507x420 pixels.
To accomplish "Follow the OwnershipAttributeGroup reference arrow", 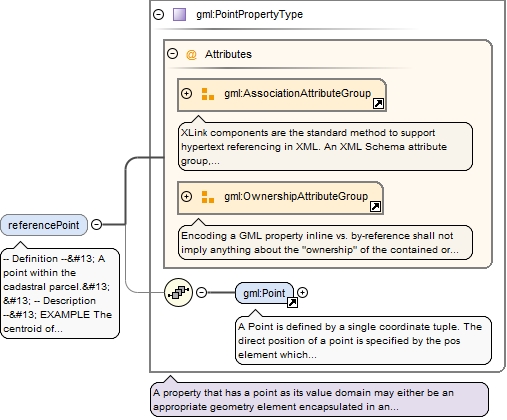I will click(375, 207).
